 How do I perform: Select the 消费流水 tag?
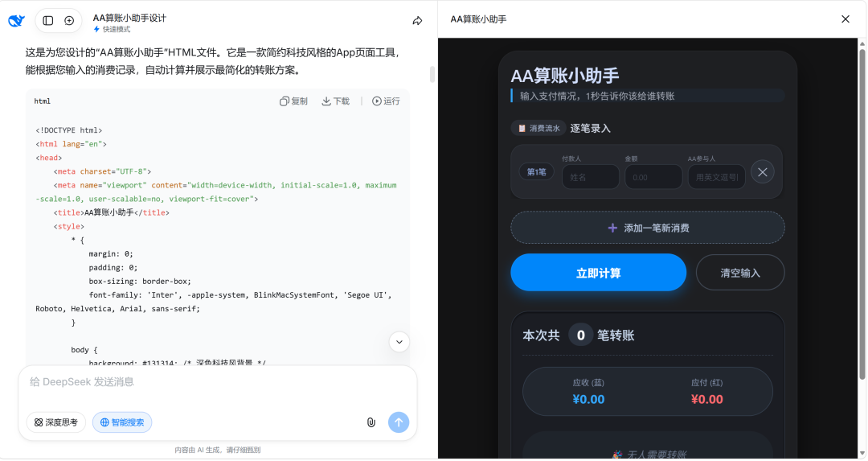(x=538, y=128)
